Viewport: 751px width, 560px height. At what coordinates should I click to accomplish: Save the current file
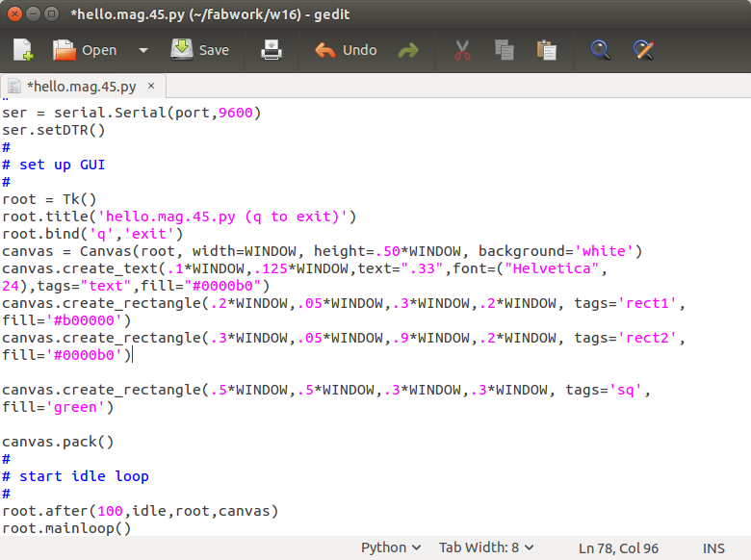coord(199,50)
